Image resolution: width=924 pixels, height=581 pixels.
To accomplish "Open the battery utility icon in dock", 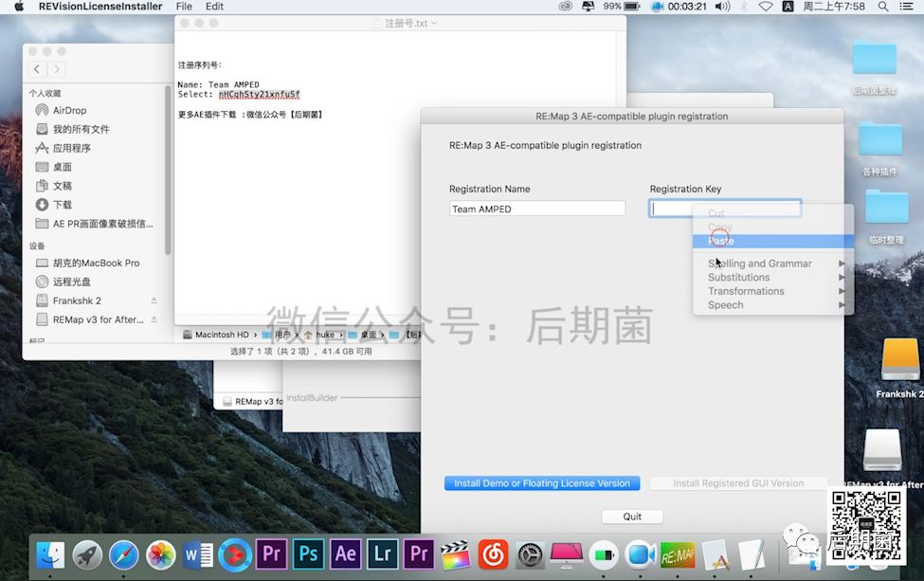I will (604, 554).
